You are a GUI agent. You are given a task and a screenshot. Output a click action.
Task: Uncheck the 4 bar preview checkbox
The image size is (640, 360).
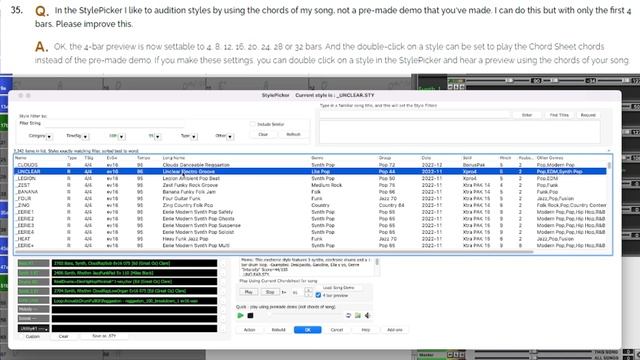[318, 295]
